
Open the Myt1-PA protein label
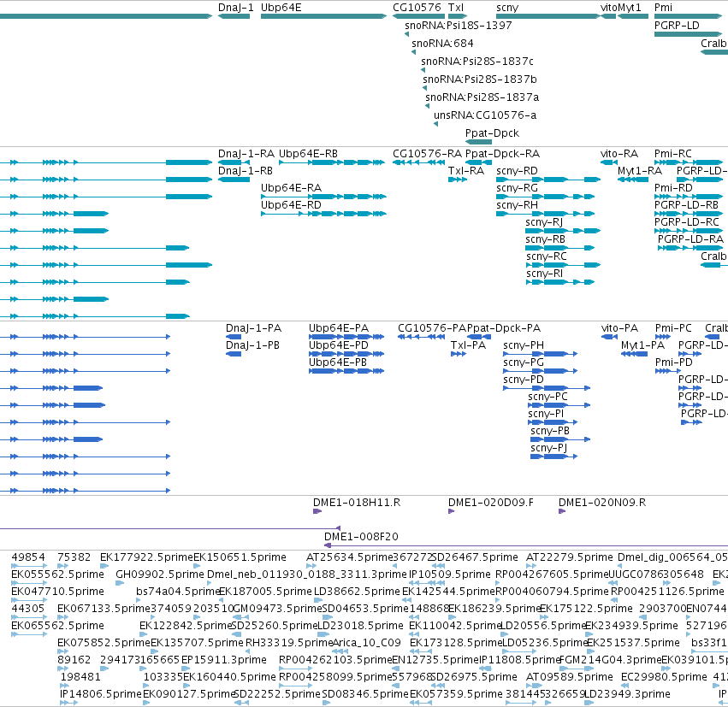[642, 345]
